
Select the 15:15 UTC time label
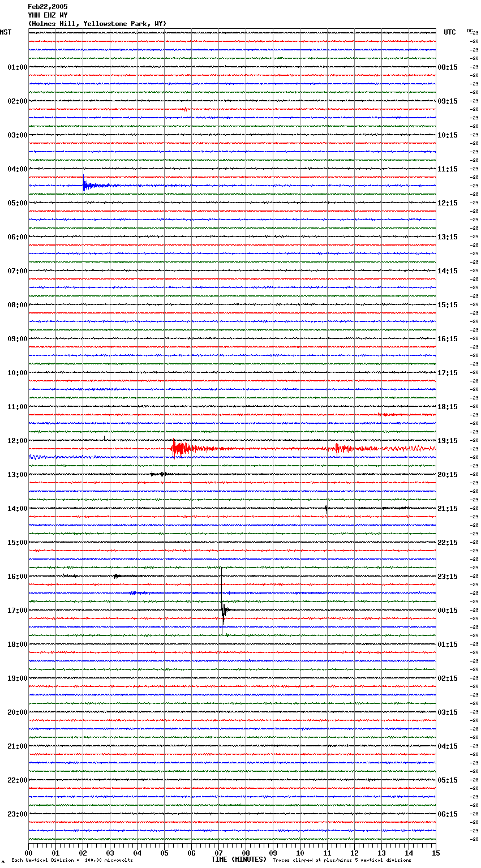(x=448, y=305)
